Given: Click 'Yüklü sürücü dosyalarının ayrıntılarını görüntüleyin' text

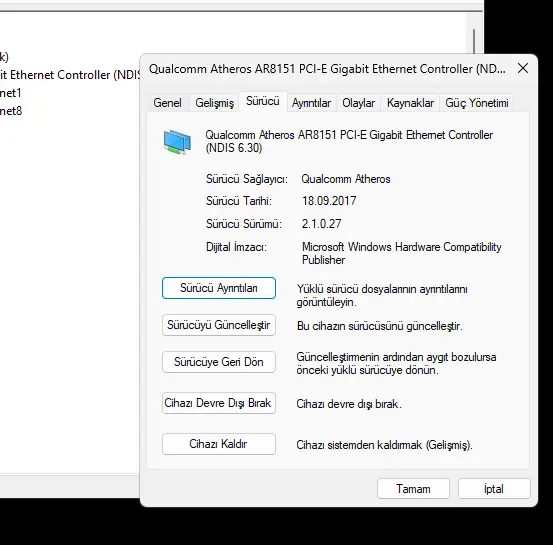Looking at the screenshot, I should [x=382, y=296].
